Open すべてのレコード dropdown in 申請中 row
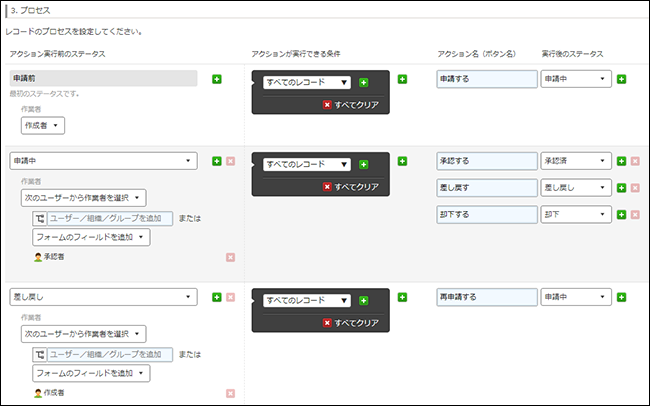This screenshot has height=406, width=650. tap(307, 165)
